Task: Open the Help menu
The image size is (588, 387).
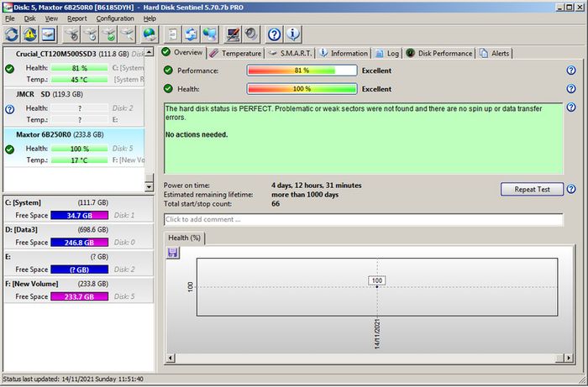Action: (x=150, y=18)
